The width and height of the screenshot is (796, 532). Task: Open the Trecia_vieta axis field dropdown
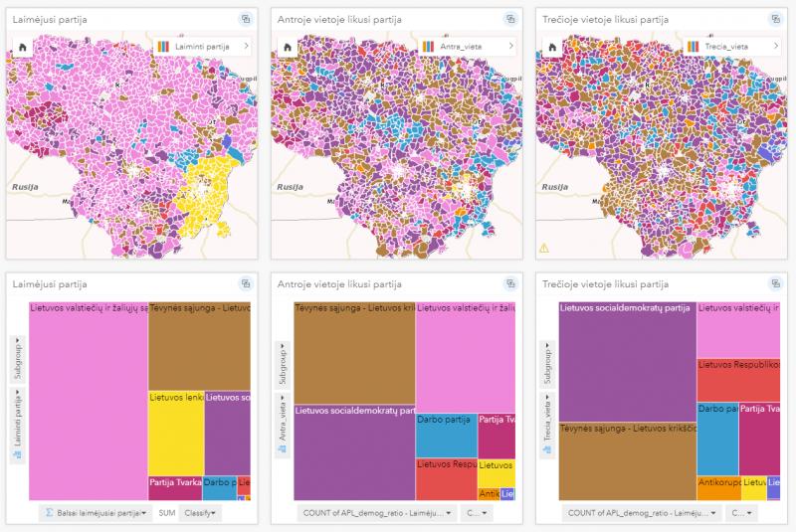(548, 425)
